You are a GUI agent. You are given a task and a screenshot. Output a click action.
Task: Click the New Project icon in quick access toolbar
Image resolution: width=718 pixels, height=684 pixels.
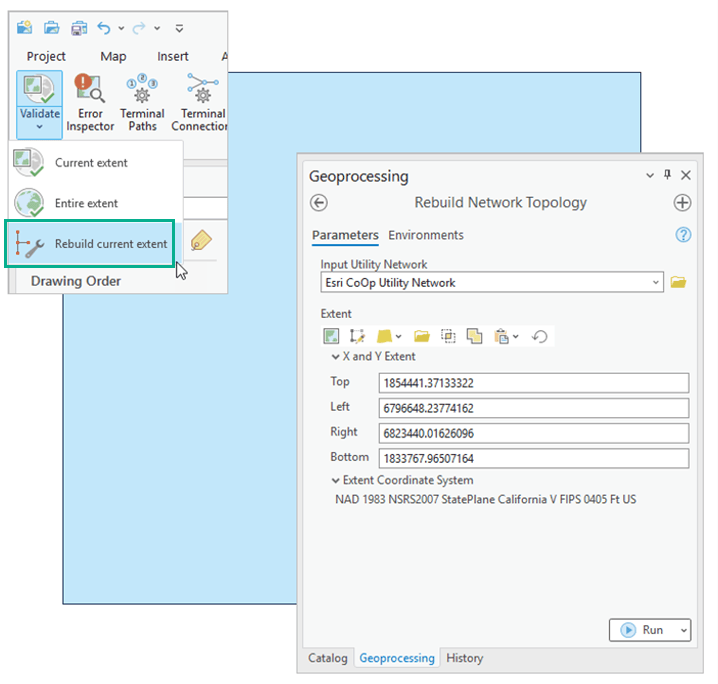(24, 28)
